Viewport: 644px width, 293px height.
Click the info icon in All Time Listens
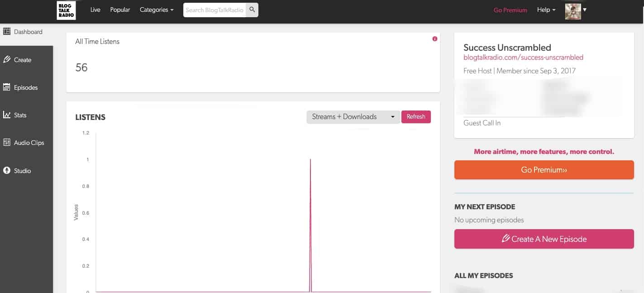coord(435,39)
